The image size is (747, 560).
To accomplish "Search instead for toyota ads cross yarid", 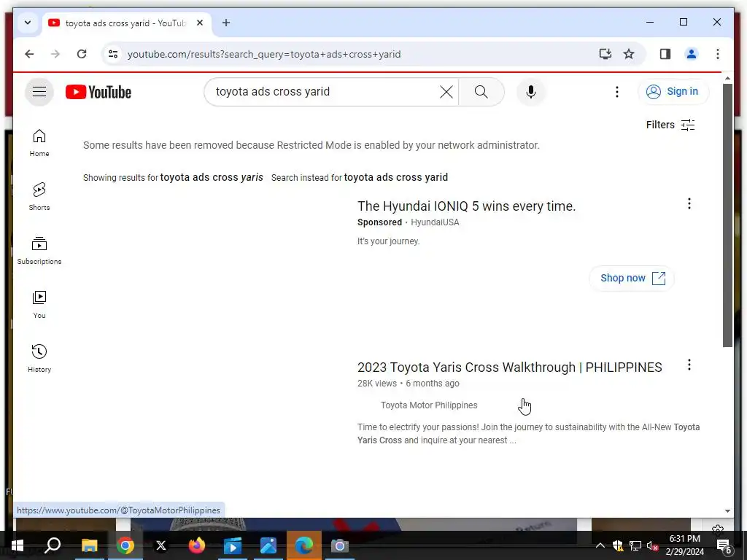I will 396,178.
